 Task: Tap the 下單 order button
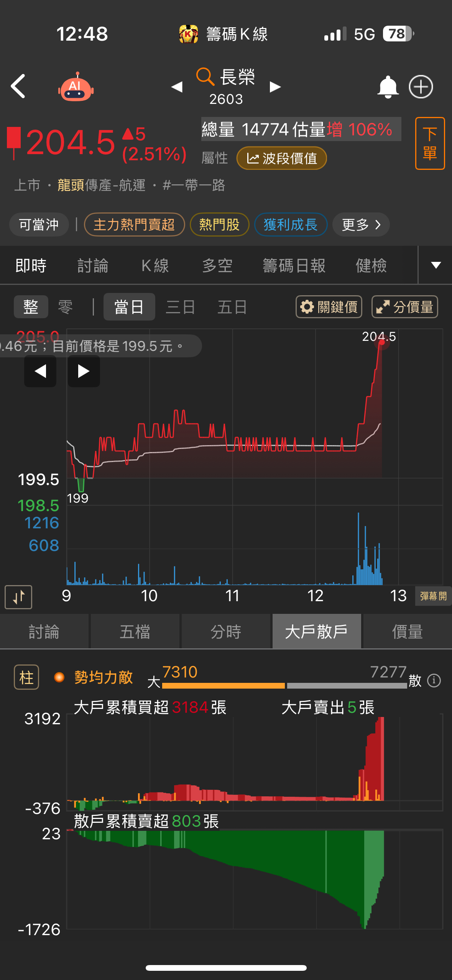[x=430, y=143]
